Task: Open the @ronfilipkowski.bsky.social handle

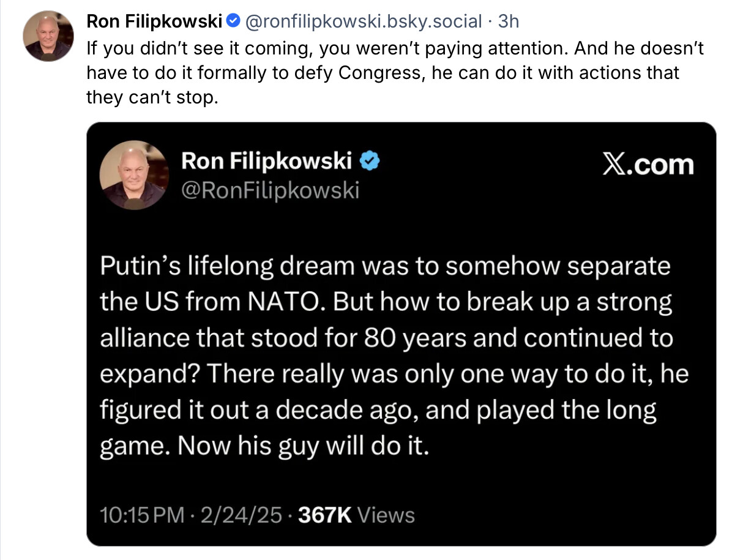Action: coord(363,21)
